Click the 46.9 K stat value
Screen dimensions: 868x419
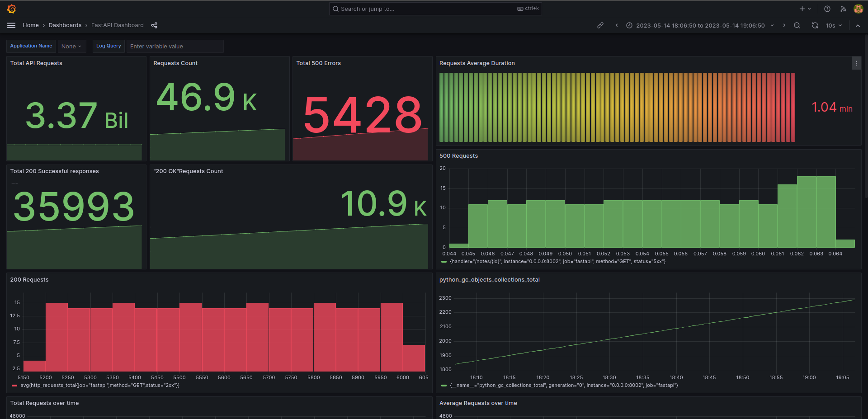click(x=207, y=97)
